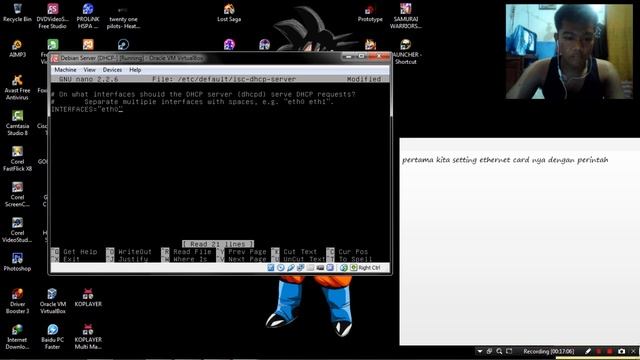Select the AIMP3 desktop icon
Image resolution: width=640 pixels, height=360 pixels.
[17, 48]
